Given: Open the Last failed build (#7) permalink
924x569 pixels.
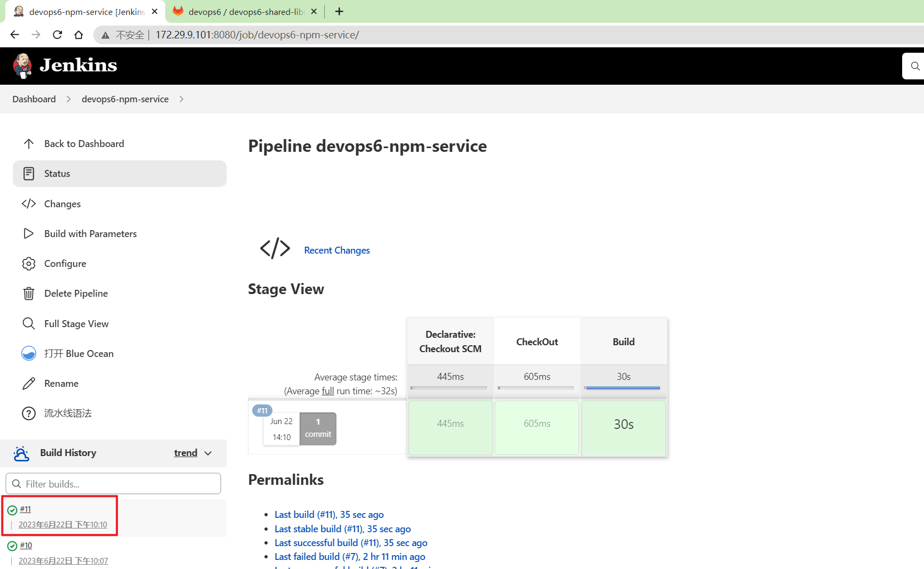Looking at the screenshot, I should 350,557.
